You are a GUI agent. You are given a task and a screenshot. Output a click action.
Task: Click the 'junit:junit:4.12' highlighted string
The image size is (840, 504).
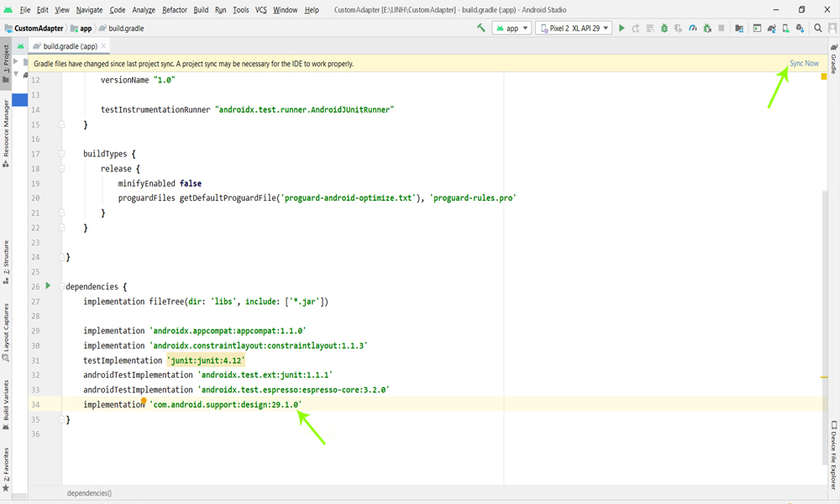[x=206, y=360]
